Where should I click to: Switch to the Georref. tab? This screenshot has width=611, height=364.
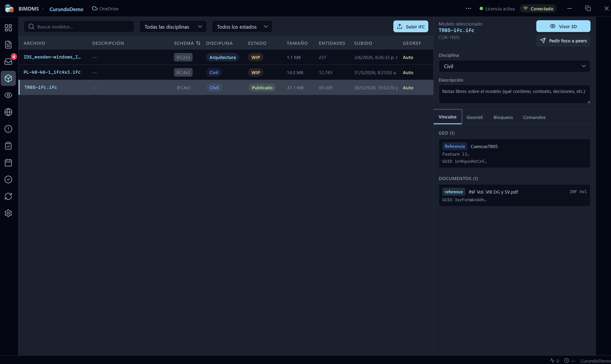(475, 117)
